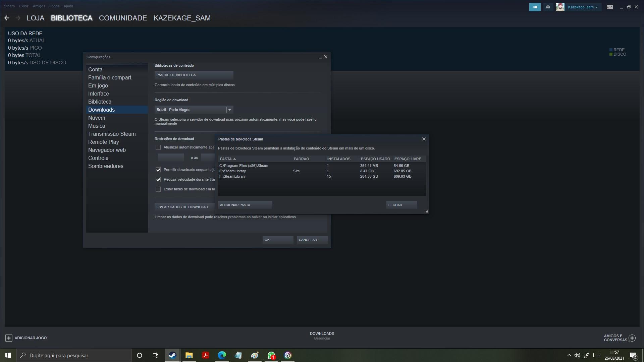Click Steam icon on the taskbar

pos(172,355)
